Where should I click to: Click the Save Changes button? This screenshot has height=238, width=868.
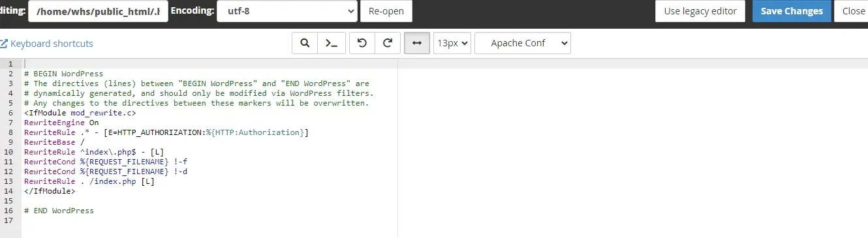792,11
